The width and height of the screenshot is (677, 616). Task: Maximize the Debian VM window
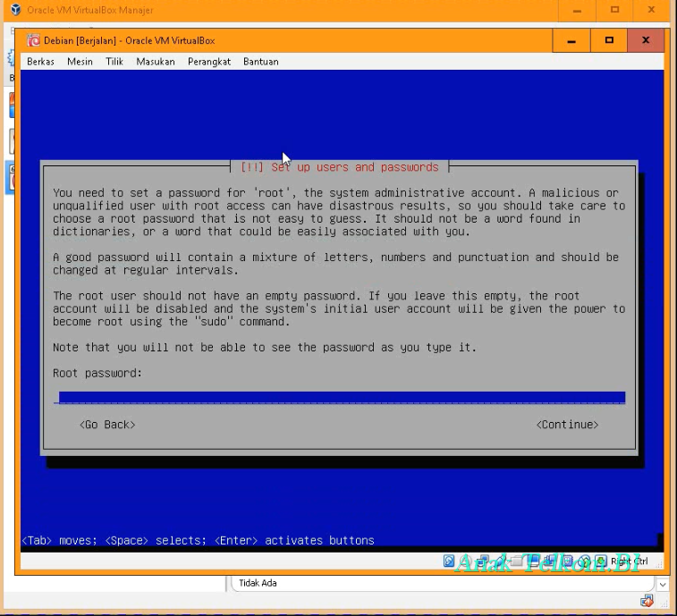[609, 40]
